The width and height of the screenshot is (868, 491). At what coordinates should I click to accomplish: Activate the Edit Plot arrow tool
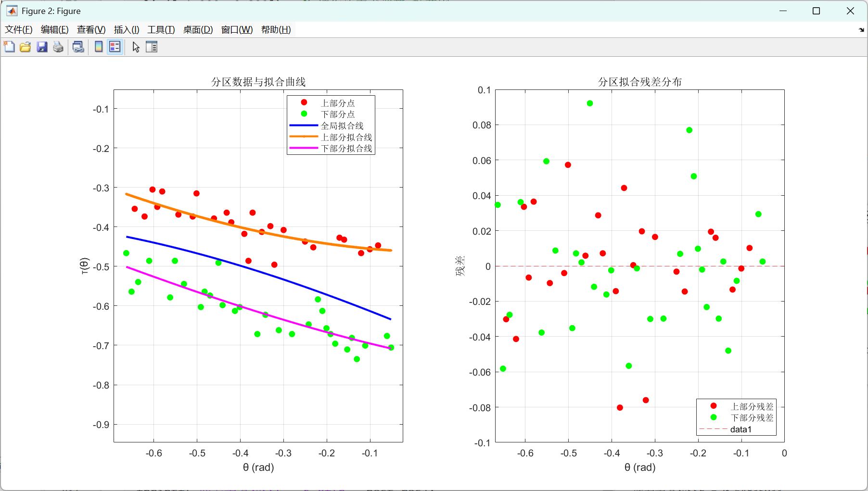[x=136, y=47]
